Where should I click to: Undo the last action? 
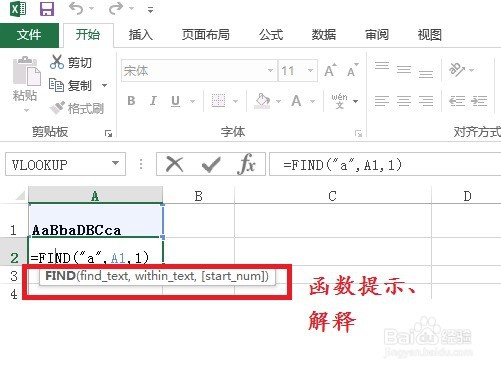pos(76,9)
